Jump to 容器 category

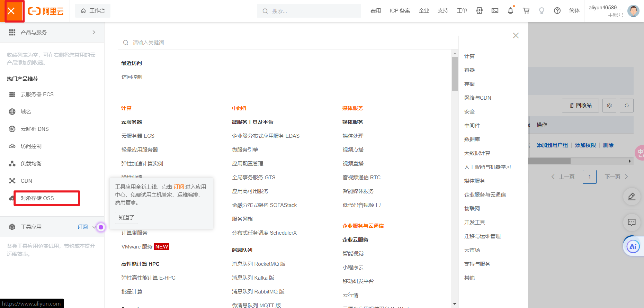(x=469, y=70)
